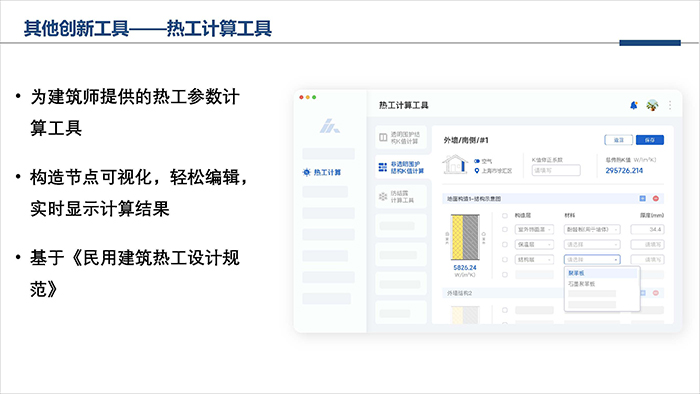Open the vertical three-dot menu
The width and height of the screenshot is (700, 394).
pos(670,105)
